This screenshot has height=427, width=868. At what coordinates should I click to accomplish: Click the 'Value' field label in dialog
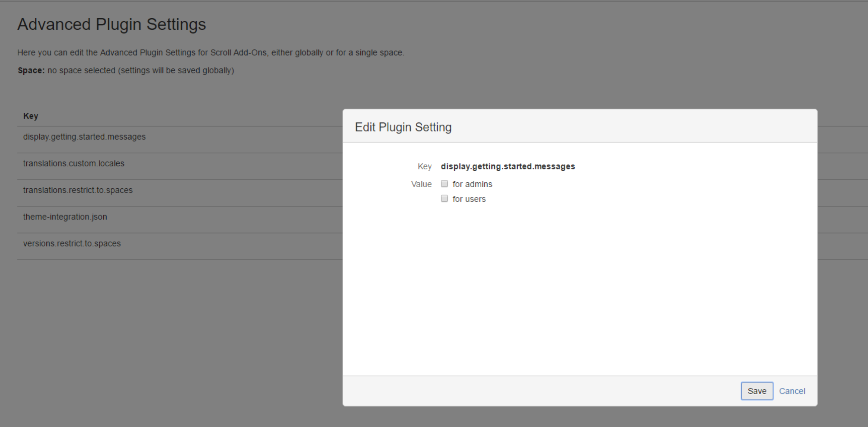421,184
